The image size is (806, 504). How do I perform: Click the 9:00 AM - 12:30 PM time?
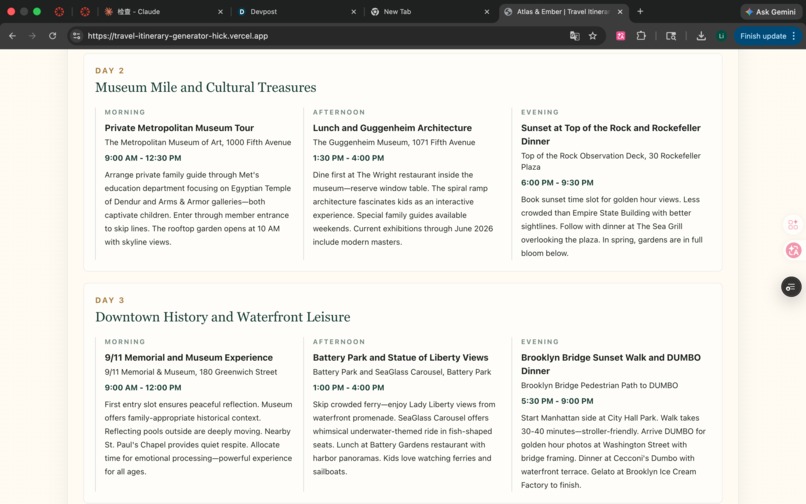coord(143,158)
